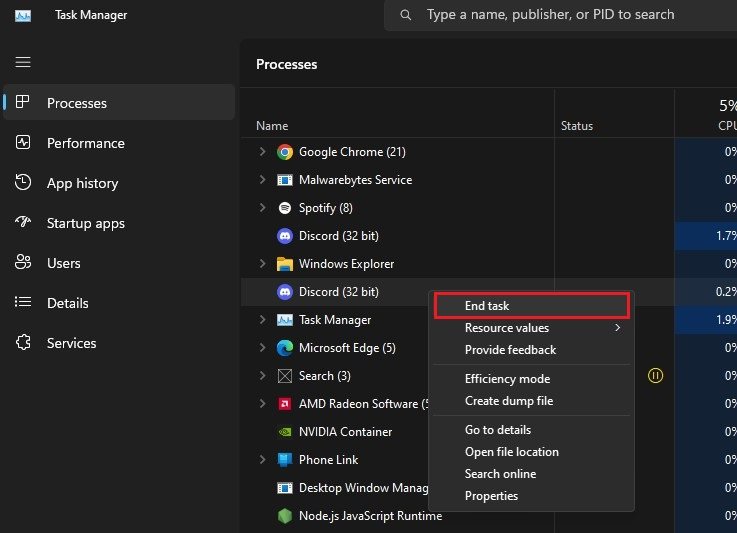This screenshot has height=533, width=737.
Task: Expand the Microsoft Edge process group
Action: [262, 348]
